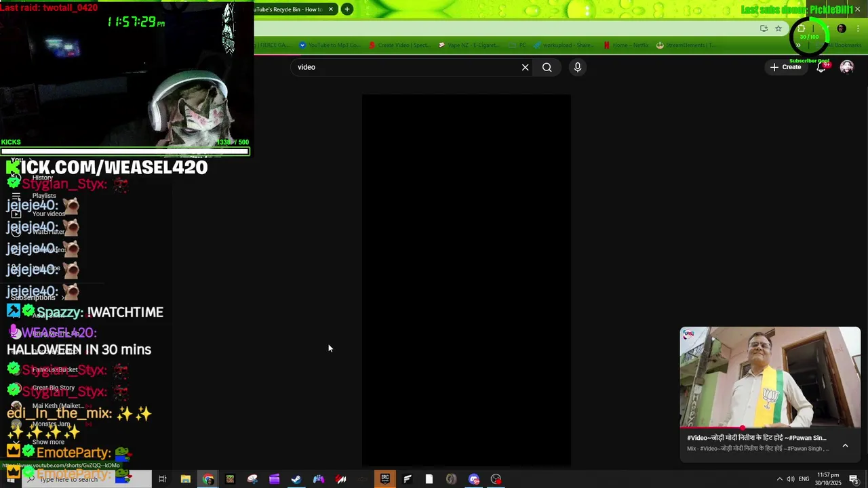Open the Home – Netflix bookmark
Viewport: 868px width, 488px height.
point(626,45)
